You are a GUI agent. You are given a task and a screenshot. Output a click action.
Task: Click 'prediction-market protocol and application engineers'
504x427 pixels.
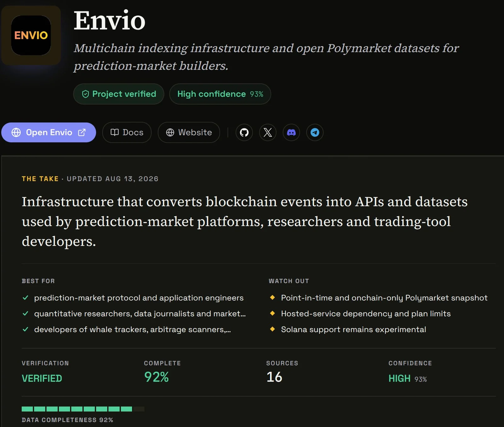click(139, 298)
